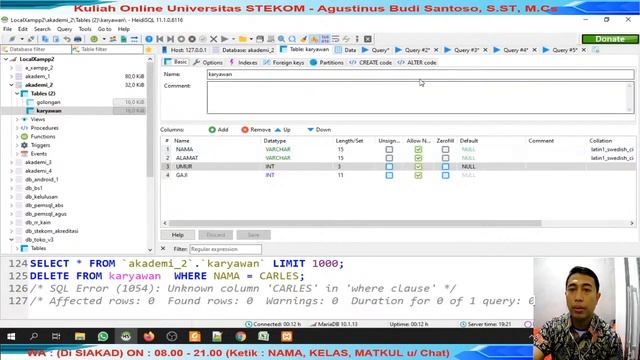Expand the akademi_3 database node
This screenshot has width=640, height=360.
pyautogui.click(x=11, y=162)
